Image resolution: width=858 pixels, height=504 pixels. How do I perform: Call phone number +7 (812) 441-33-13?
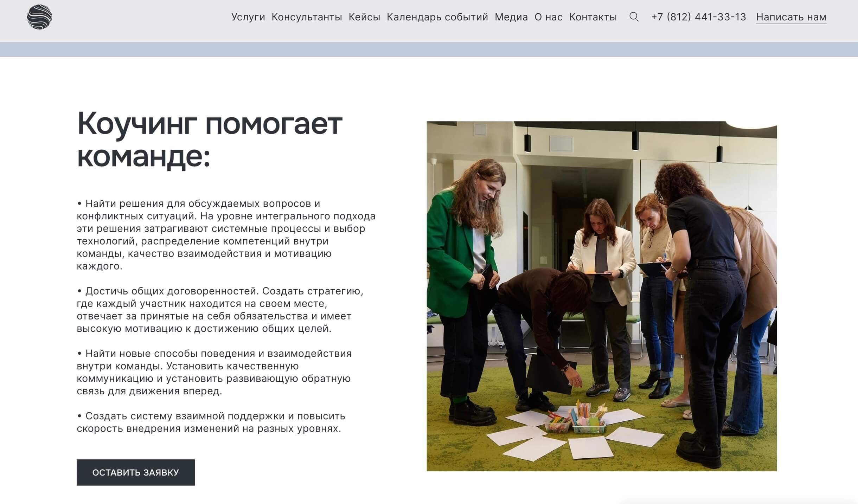click(698, 17)
